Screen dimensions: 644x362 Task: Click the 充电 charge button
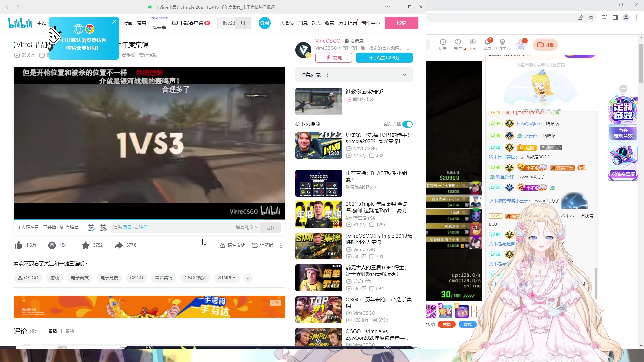click(x=333, y=58)
